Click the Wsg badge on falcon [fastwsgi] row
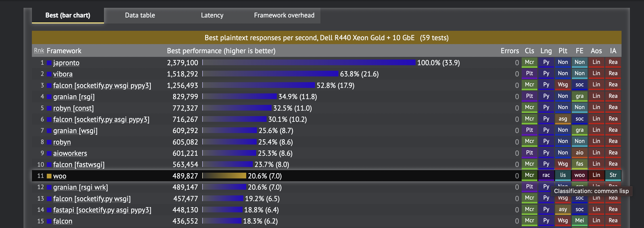Image resolution: width=644 pixels, height=228 pixels. (x=563, y=164)
